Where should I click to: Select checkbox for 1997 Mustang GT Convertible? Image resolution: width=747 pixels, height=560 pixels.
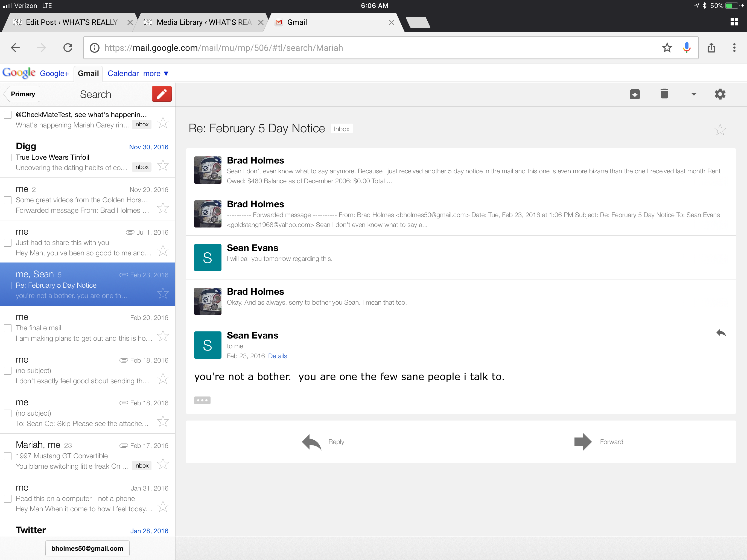7,456
